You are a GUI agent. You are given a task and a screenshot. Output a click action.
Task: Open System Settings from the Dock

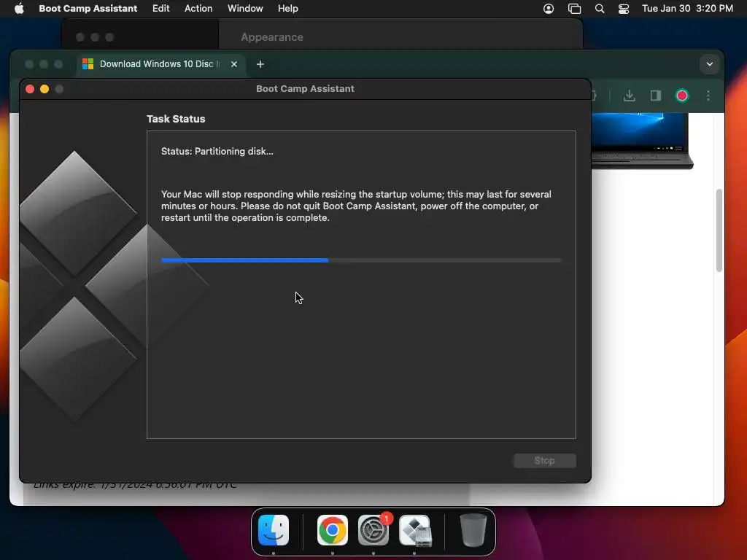pos(373,530)
